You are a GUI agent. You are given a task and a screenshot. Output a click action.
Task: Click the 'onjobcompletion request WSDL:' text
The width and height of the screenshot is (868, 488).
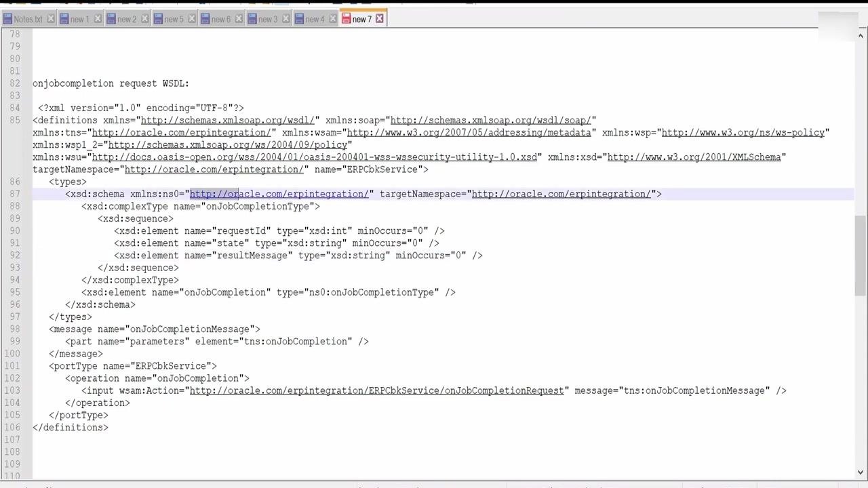coord(111,83)
